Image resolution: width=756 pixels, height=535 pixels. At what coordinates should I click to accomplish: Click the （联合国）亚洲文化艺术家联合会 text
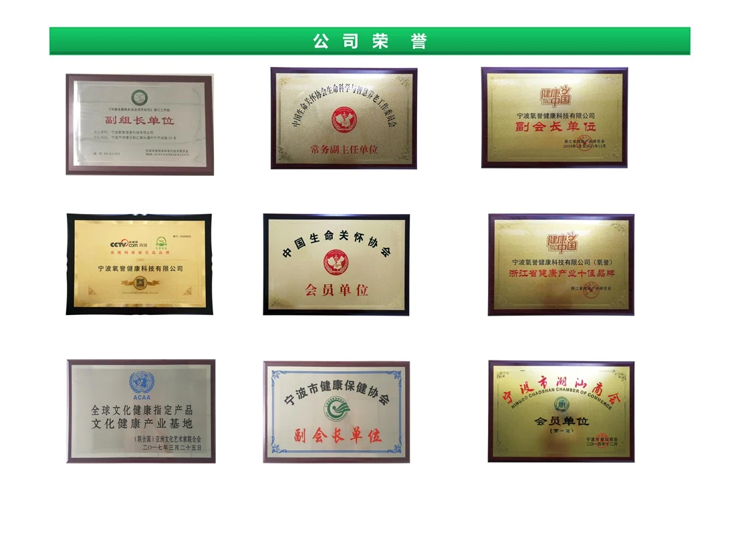168,439
